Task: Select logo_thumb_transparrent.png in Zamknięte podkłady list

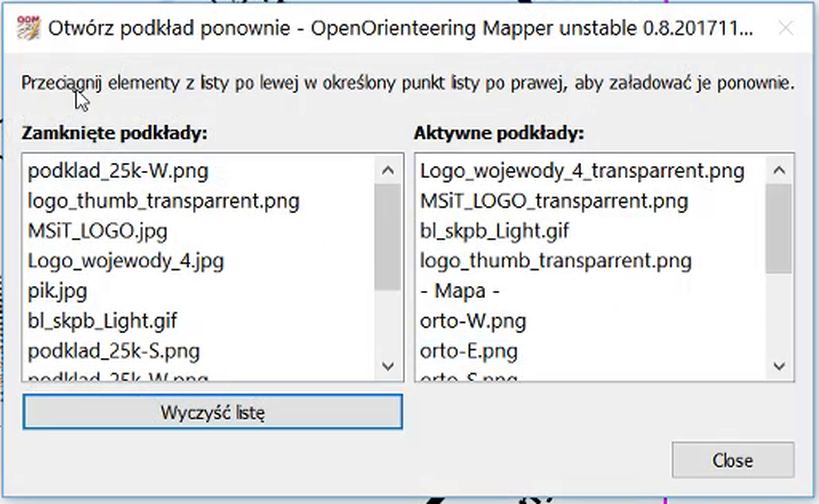Action: 163,201
